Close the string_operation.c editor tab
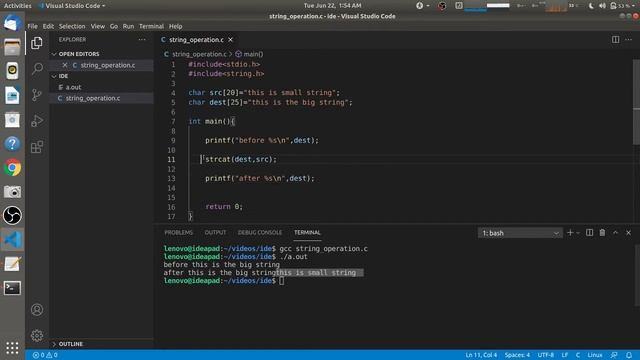 (x=231, y=40)
